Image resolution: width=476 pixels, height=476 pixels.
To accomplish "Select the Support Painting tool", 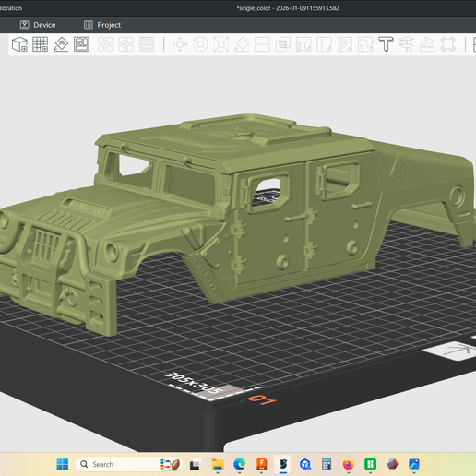I will coord(303,44).
